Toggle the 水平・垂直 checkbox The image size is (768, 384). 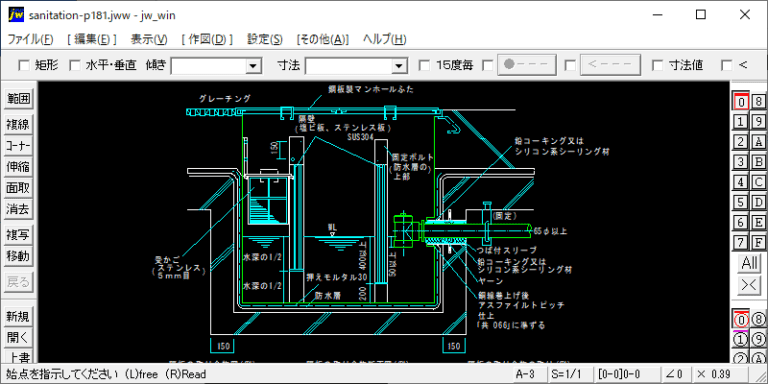(74, 65)
